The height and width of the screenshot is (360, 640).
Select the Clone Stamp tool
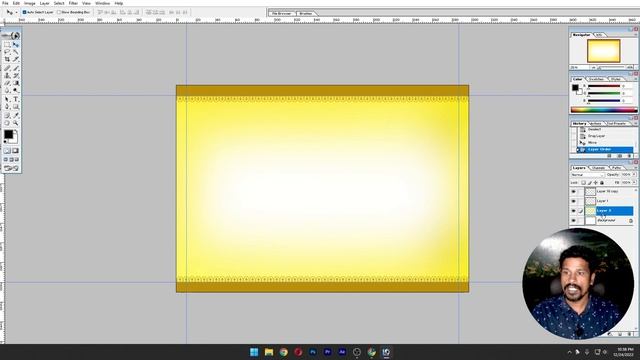[x=7, y=76]
